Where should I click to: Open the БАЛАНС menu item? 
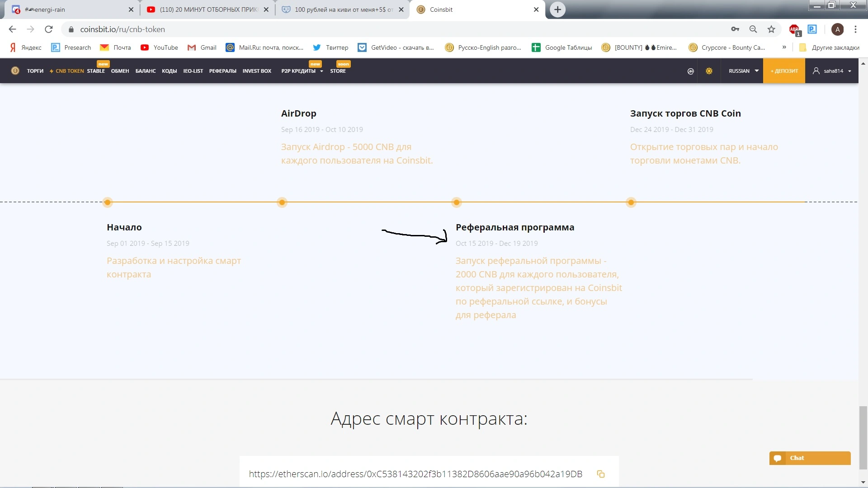(x=146, y=71)
